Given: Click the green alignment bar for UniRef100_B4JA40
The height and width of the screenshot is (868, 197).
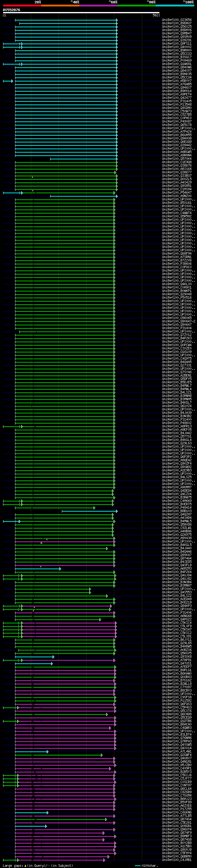Looking at the screenshot, I should coord(62,549).
